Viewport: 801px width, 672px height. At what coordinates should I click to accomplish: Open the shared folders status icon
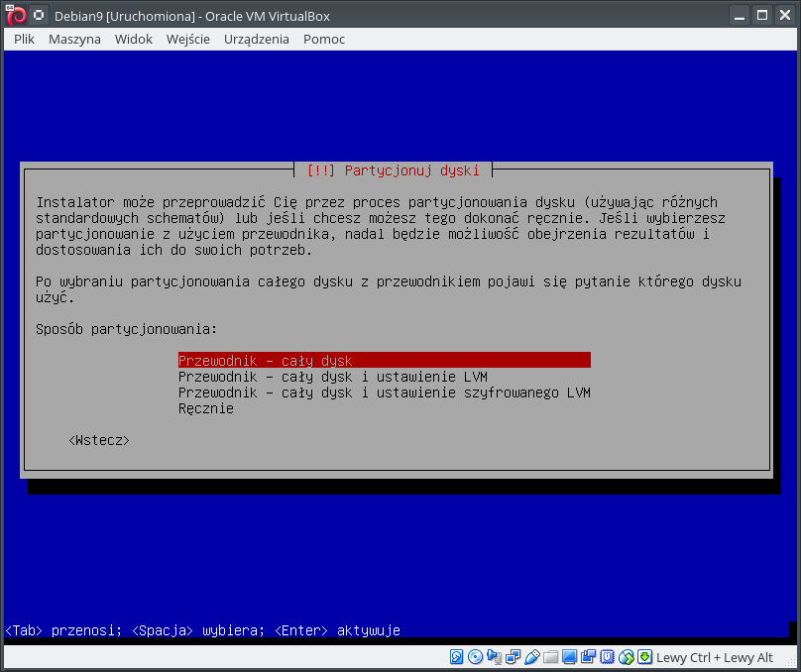point(551,657)
